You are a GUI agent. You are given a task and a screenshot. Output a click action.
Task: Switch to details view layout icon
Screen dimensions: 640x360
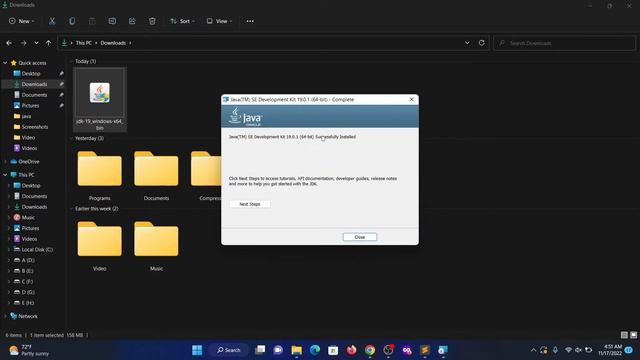624,335
